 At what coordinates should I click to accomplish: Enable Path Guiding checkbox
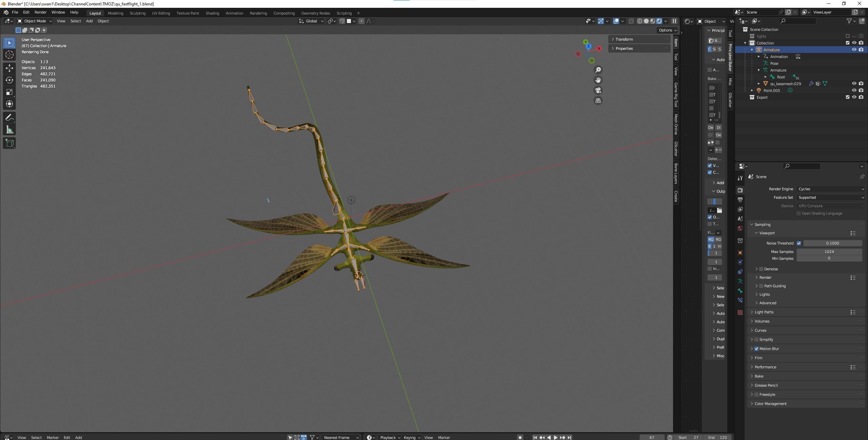coord(761,286)
